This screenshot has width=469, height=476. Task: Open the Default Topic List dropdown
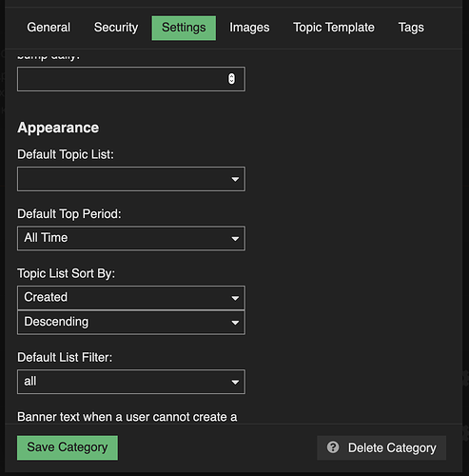coord(131,179)
